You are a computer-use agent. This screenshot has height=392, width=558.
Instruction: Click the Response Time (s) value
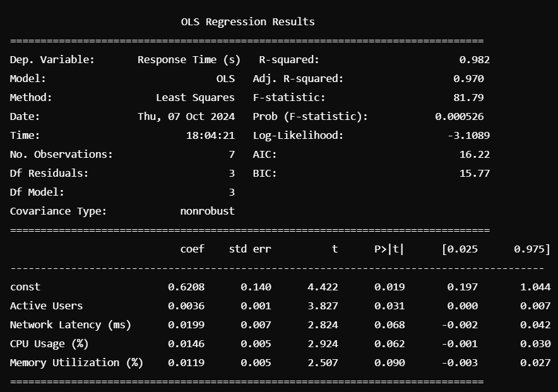tap(188, 59)
